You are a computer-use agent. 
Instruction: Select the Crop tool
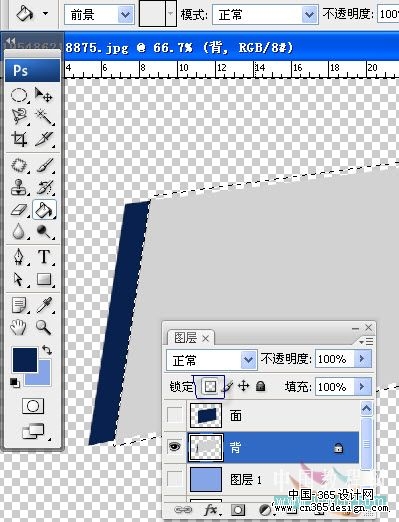coord(19,139)
